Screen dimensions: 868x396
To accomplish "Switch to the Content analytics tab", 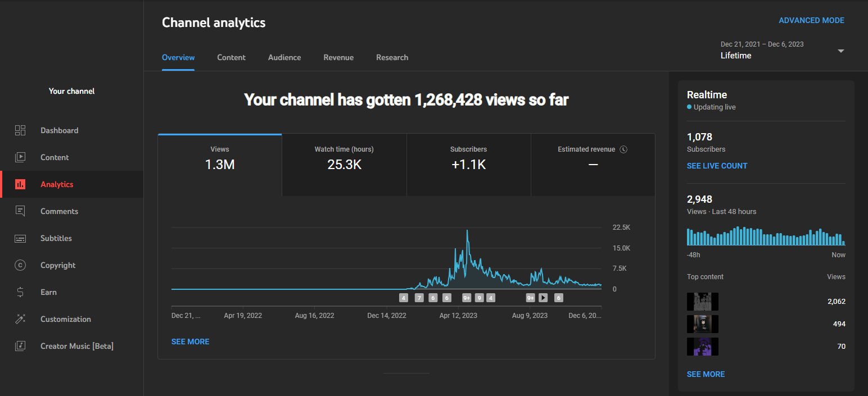I will coord(232,57).
